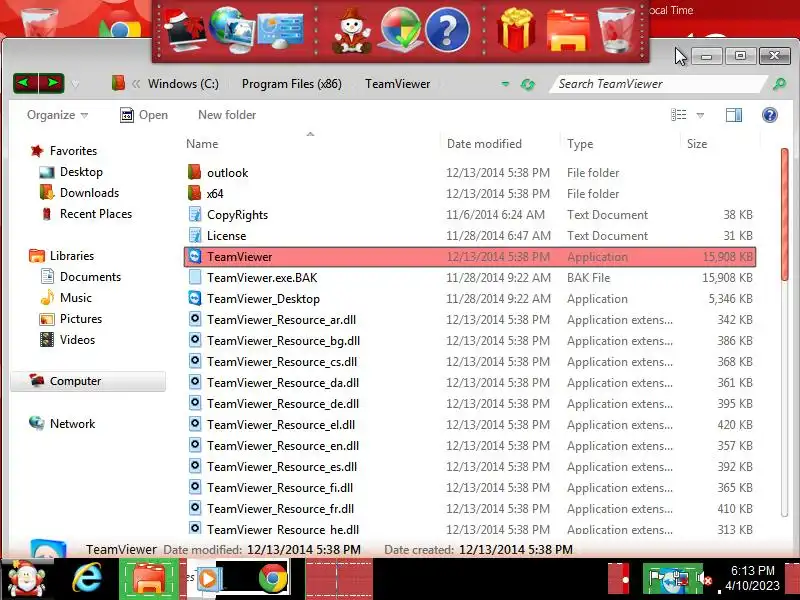Select the x64 folder
The image size is (800, 600).
point(469,193)
